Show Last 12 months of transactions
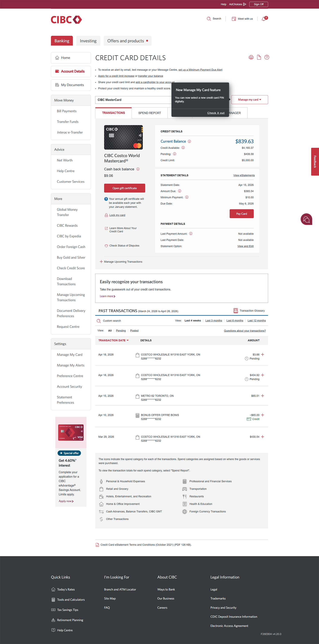Screen dimensions: 319x644 point(257,321)
